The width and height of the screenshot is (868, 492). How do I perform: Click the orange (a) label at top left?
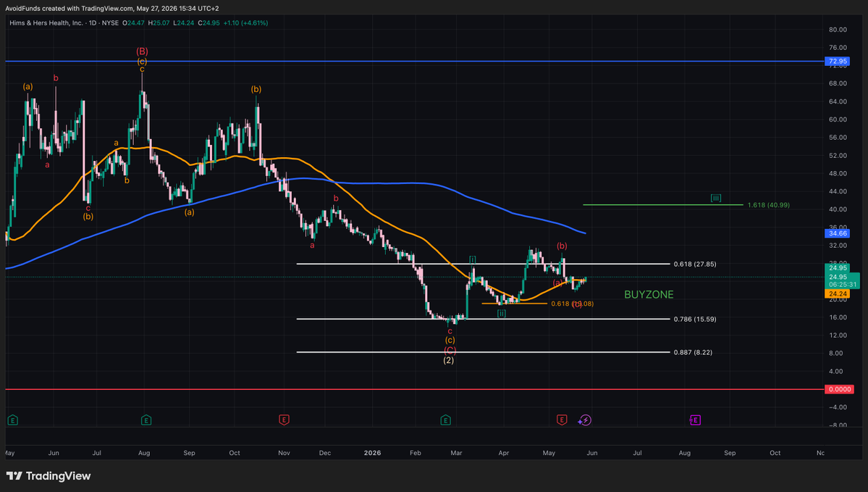[28, 86]
